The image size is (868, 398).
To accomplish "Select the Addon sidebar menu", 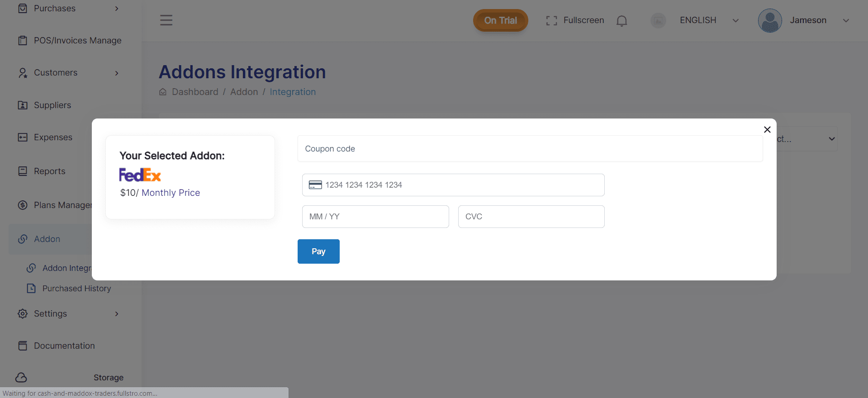I will pyautogui.click(x=51, y=239).
